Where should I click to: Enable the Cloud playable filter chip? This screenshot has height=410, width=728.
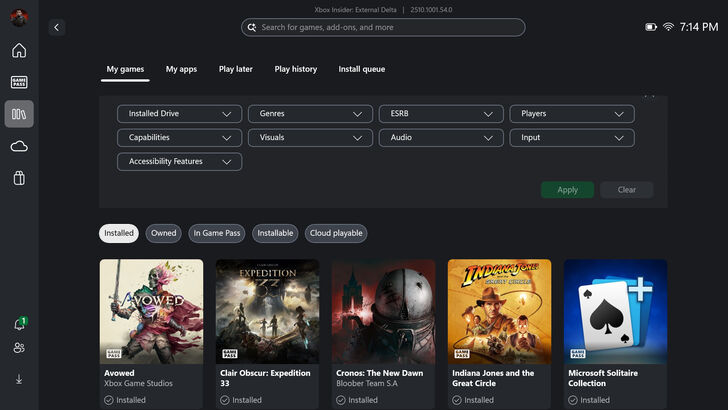pyautogui.click(x=336, y=233)
